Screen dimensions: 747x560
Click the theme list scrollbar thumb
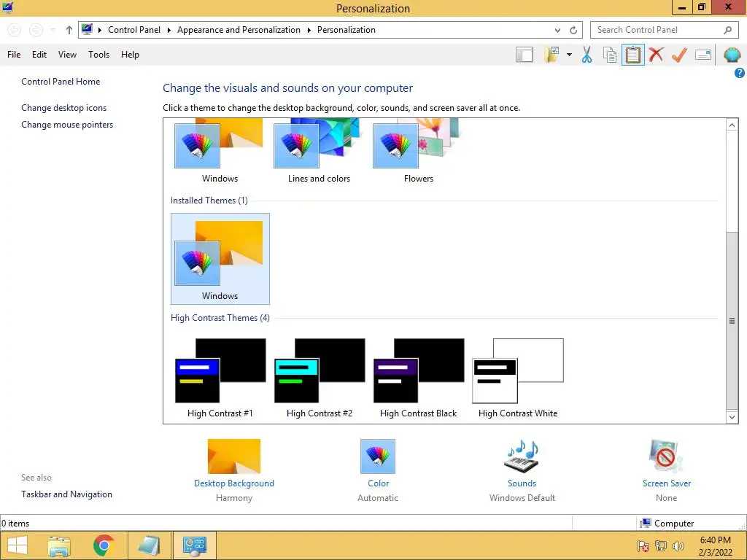click(732, 321)
